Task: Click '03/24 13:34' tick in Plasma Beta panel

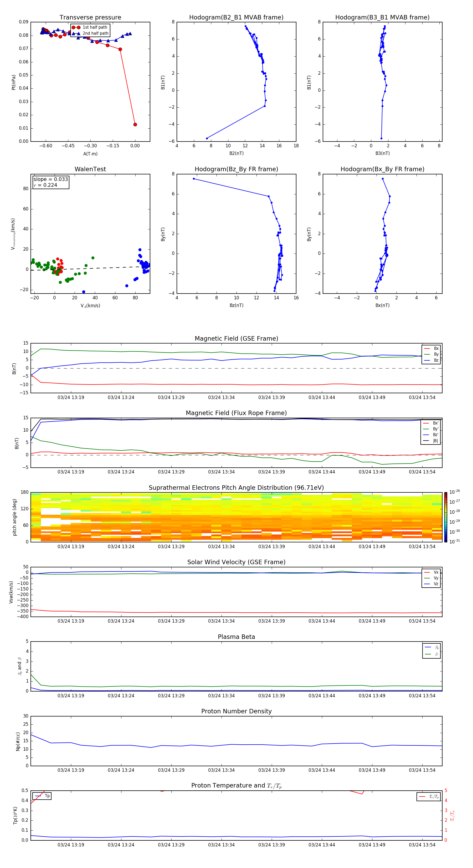Action: pyautogui.click(x=221, y=695)
